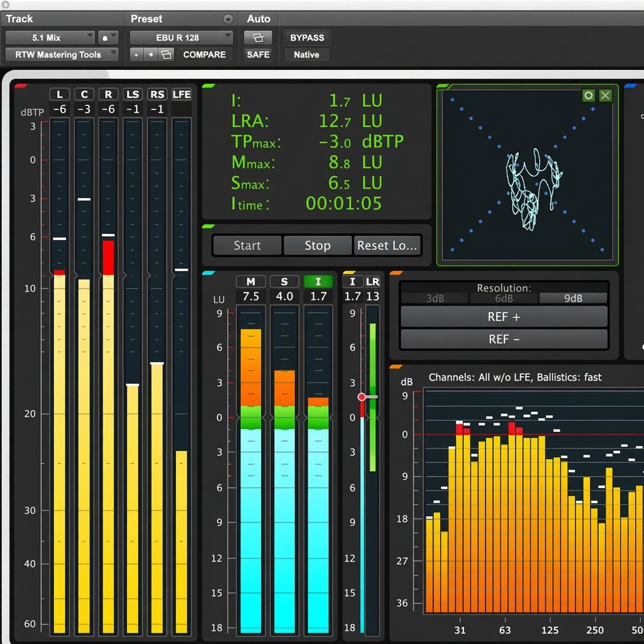Click the LR value 13
This screenshot has width=644, height=644.
(x=372, y=296)
